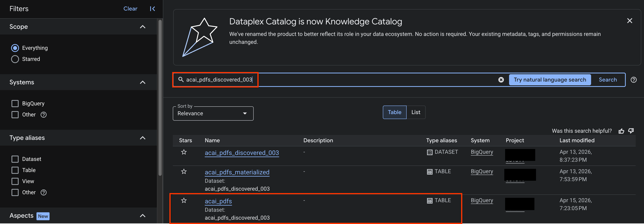Check the View type alias filter
The width and height of the screenshot is (644, 224).
[15, 181]
